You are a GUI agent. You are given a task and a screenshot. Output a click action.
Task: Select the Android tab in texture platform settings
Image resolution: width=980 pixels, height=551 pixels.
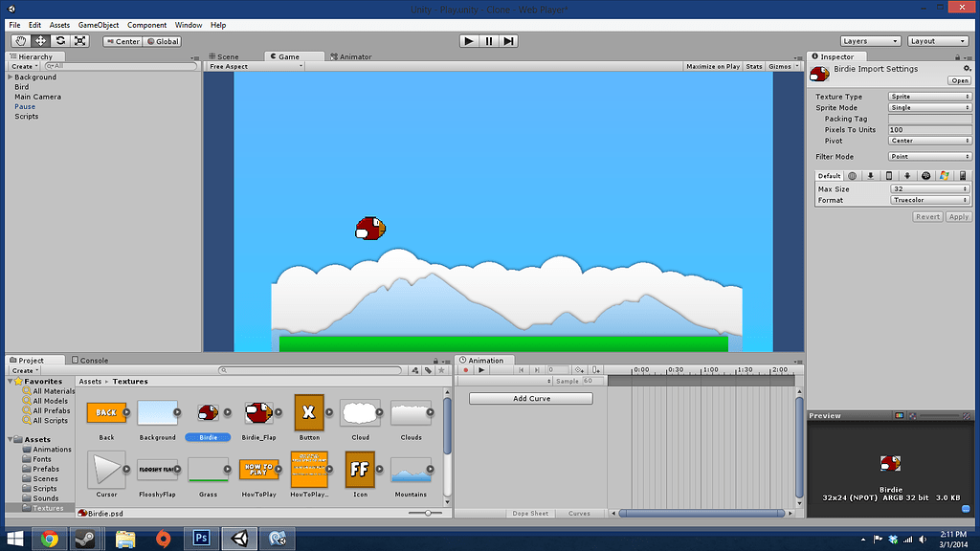click(907, 176)
